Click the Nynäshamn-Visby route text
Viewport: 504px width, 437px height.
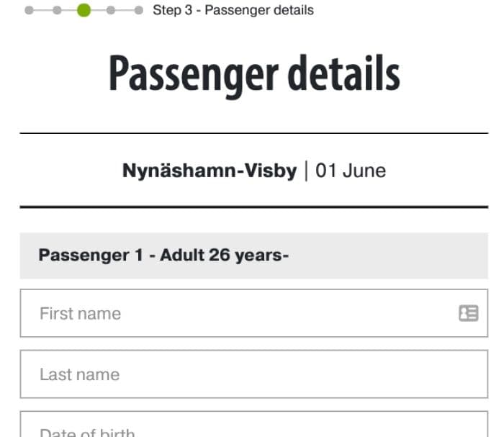[x=209, y=171]
